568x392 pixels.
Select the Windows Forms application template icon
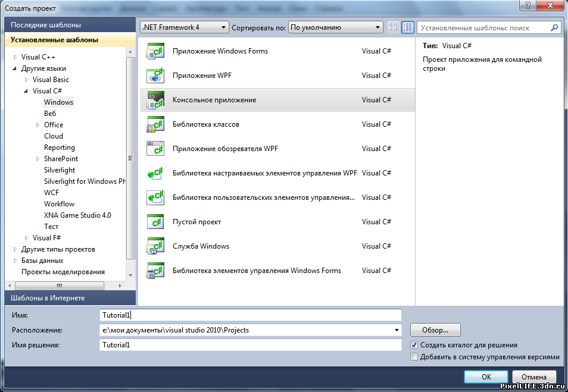pos(155,51)
